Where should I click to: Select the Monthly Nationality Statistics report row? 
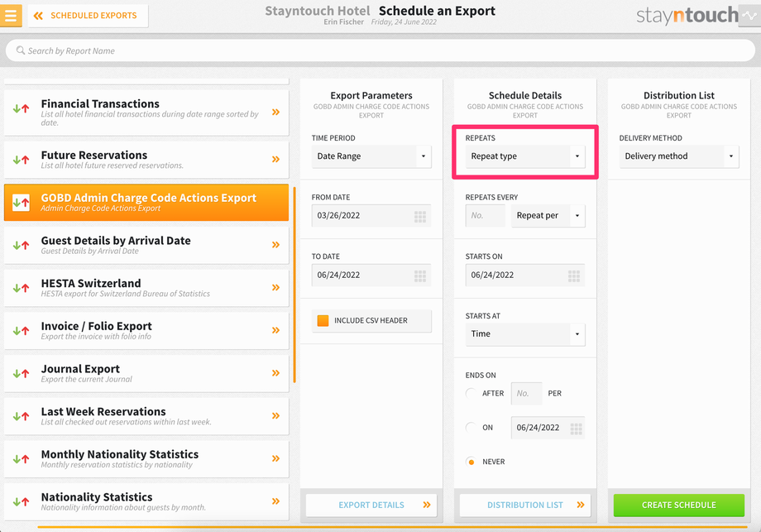[146, 458]
